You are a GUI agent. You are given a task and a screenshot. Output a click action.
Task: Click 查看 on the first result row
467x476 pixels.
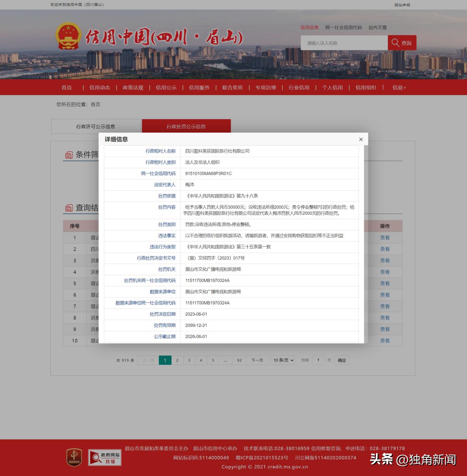click(384, 238)
